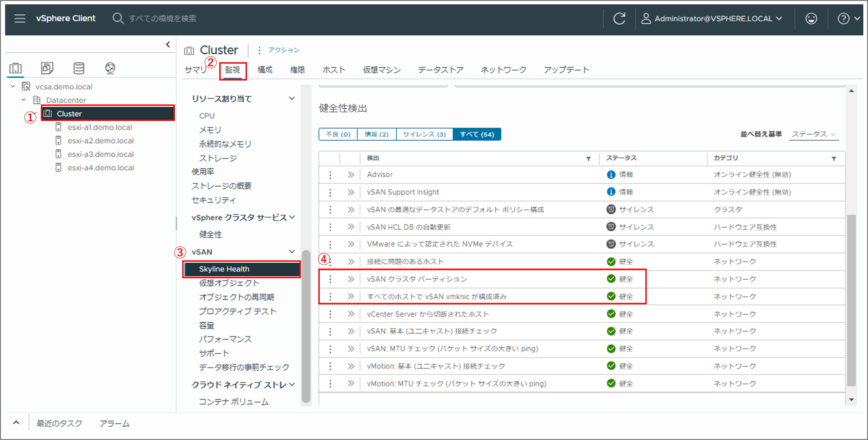The height and width of the screenshot is (440, 868).
Task: Open the 権限 tab
Action: click(298, 70)
